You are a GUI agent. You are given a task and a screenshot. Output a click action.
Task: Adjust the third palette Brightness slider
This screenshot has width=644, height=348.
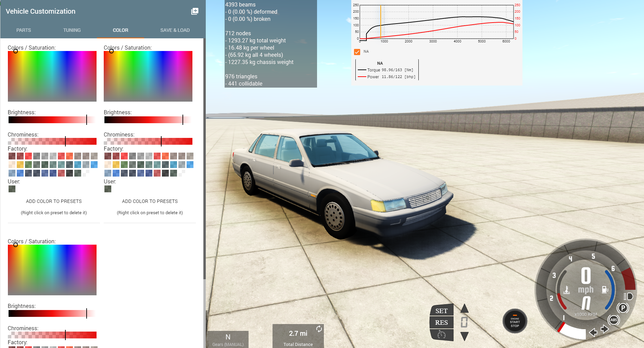pyautogui.click(x=52, y=313)
